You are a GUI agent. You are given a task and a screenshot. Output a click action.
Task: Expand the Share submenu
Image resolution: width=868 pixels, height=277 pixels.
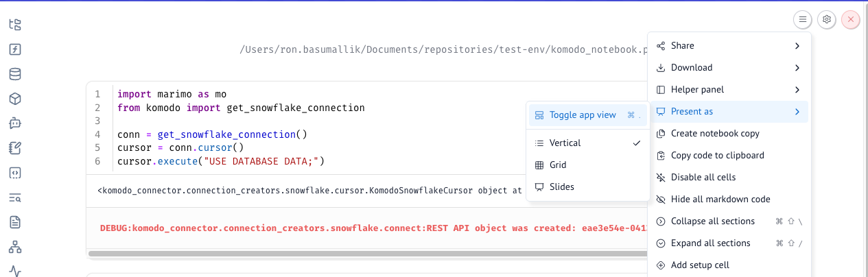tap(729, 46)
